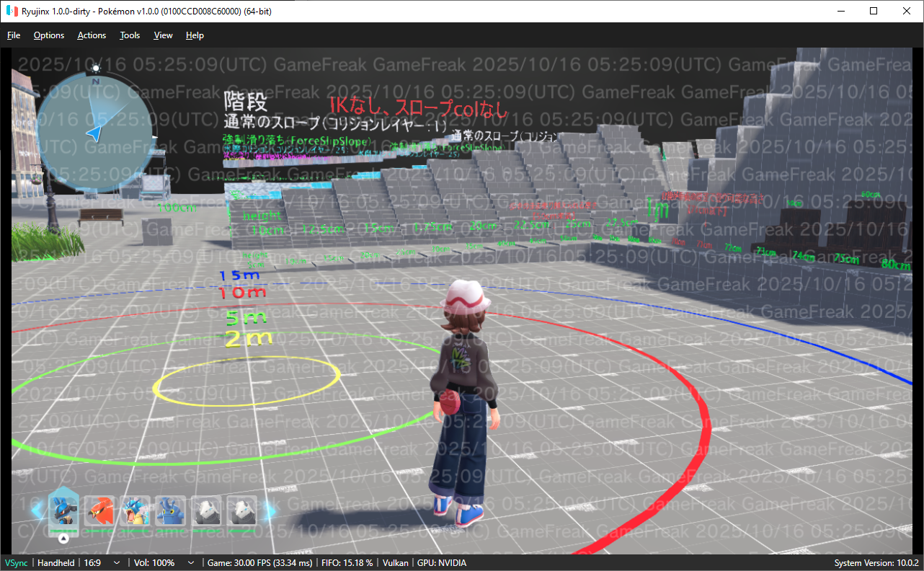Click the Ryujinx logo in the title bar

(12, 11)
